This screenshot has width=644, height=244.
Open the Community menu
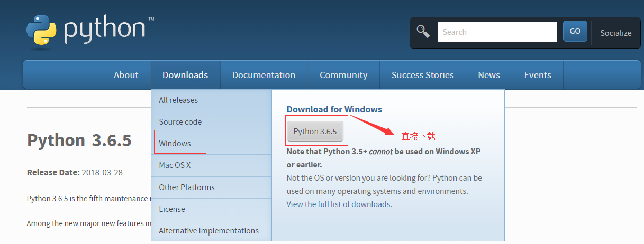tap(343, 75)
